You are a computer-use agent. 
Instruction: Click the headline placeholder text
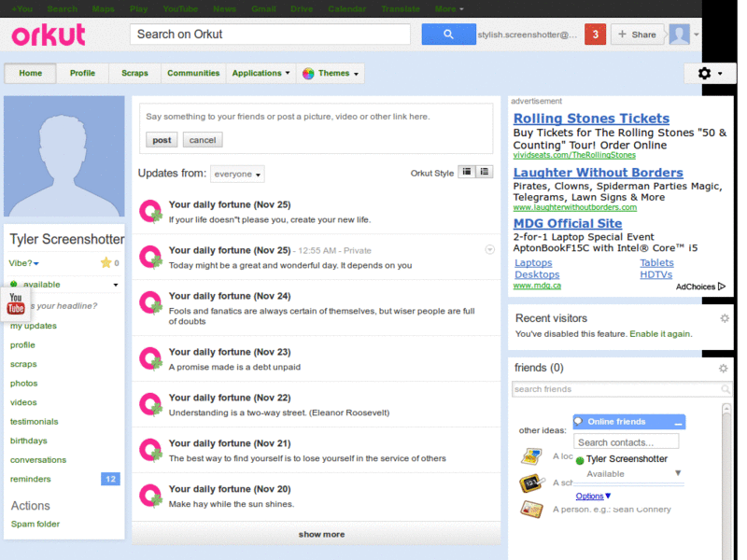click(63, 306)
